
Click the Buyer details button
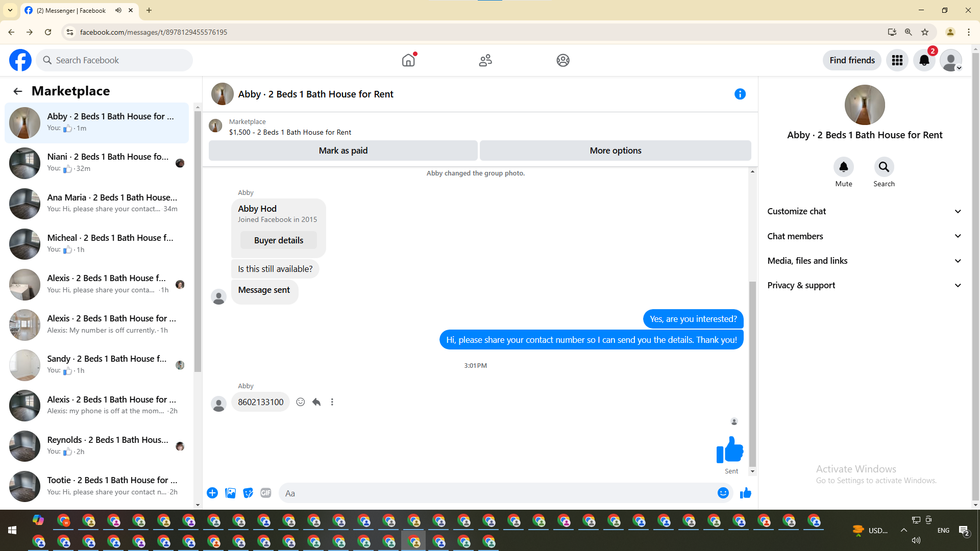(x=279, y=240)
